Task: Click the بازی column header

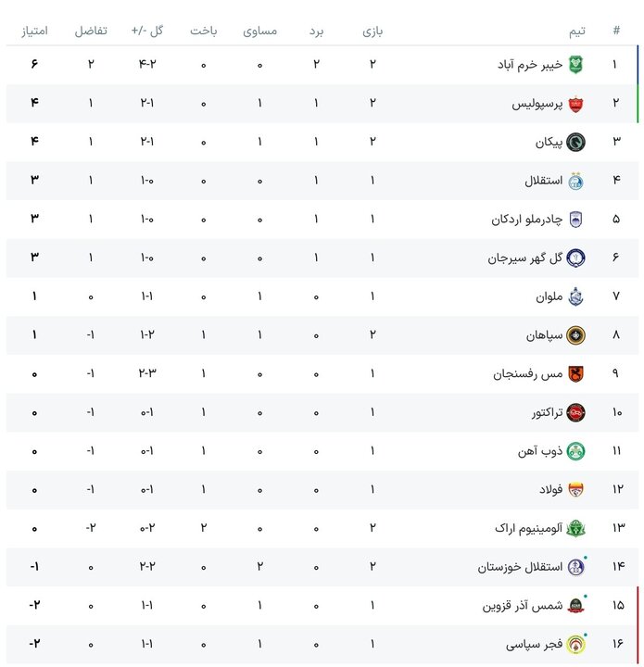Action: tap(373, 31)
